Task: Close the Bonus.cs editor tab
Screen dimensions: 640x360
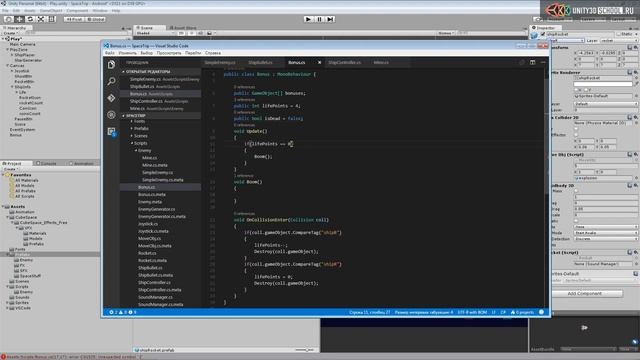Action: click(x=319, y=62)
